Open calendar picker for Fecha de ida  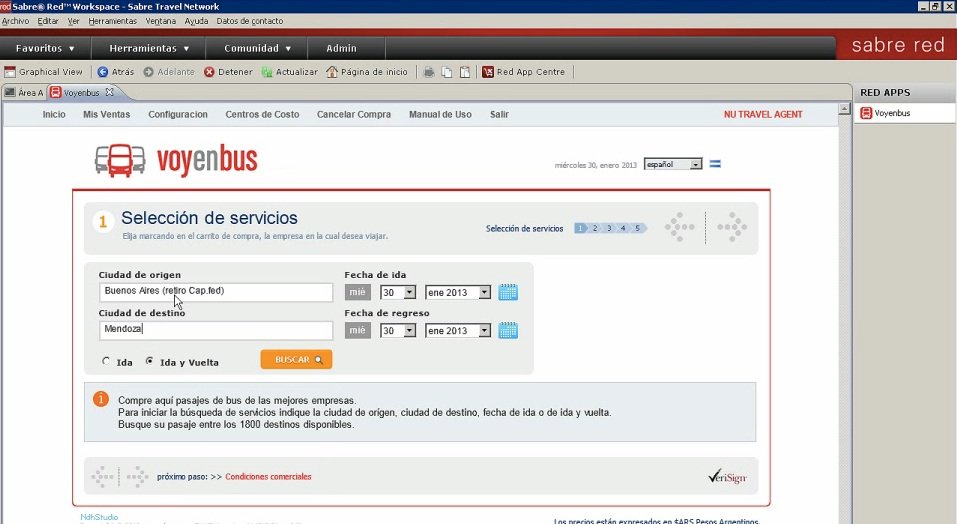tap(508, 292)
